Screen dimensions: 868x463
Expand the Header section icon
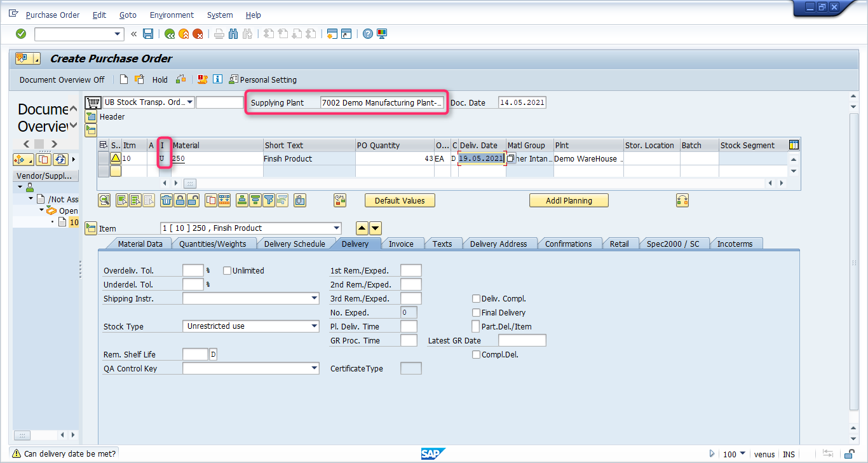click(x=91, y=117)
